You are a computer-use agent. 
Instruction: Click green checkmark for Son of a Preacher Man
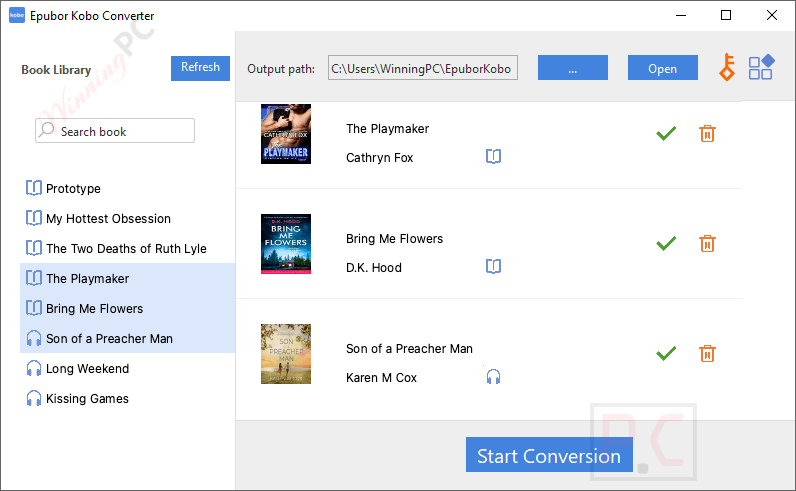tap(666, 353)
